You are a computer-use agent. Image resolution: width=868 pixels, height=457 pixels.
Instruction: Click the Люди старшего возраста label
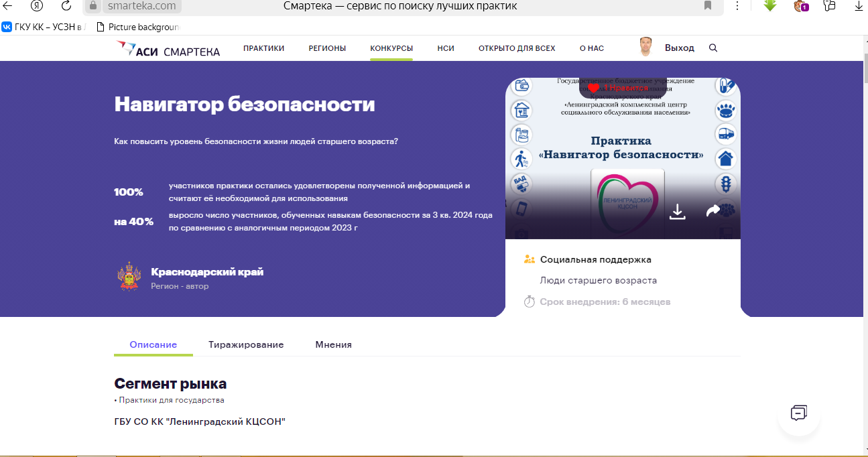pos(599,280)
